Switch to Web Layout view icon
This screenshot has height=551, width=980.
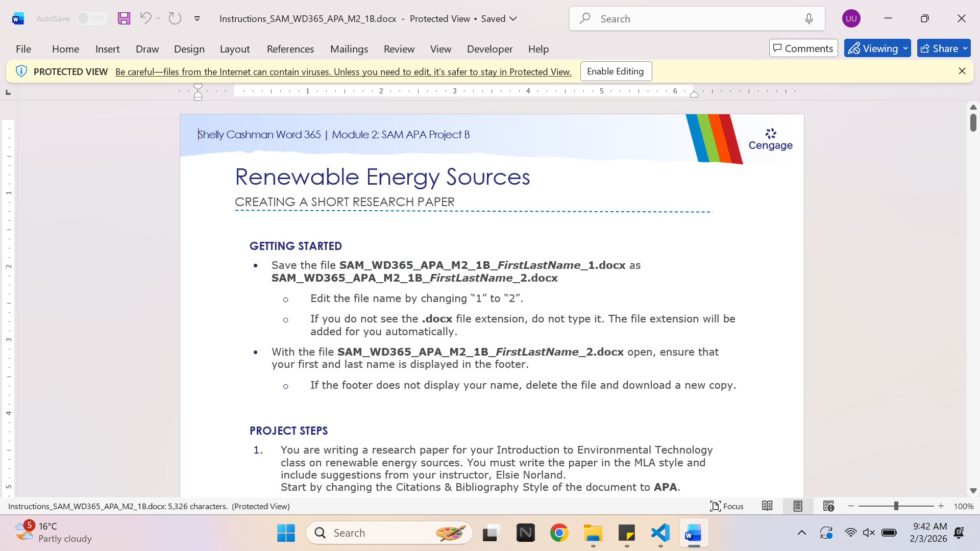[x=828, y=506]
